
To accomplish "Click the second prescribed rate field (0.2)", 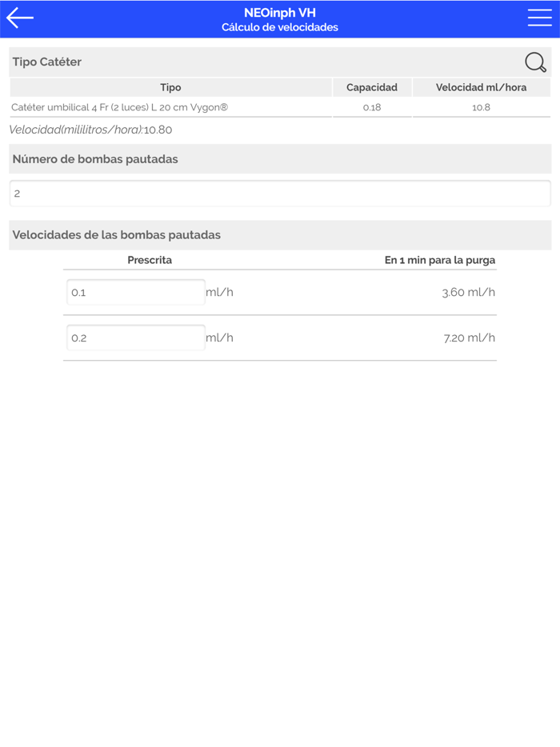I will tap(136, 338).
